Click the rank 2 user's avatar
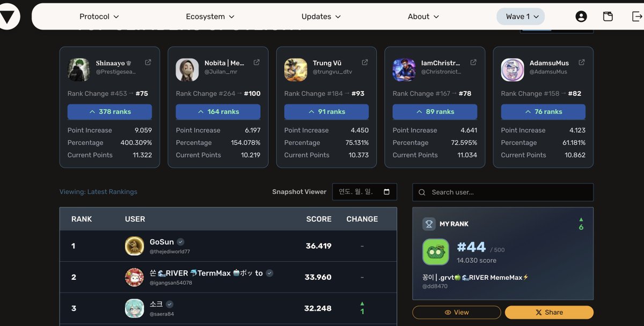The width and height of the screenshot is (644, 326). (134, 277)
